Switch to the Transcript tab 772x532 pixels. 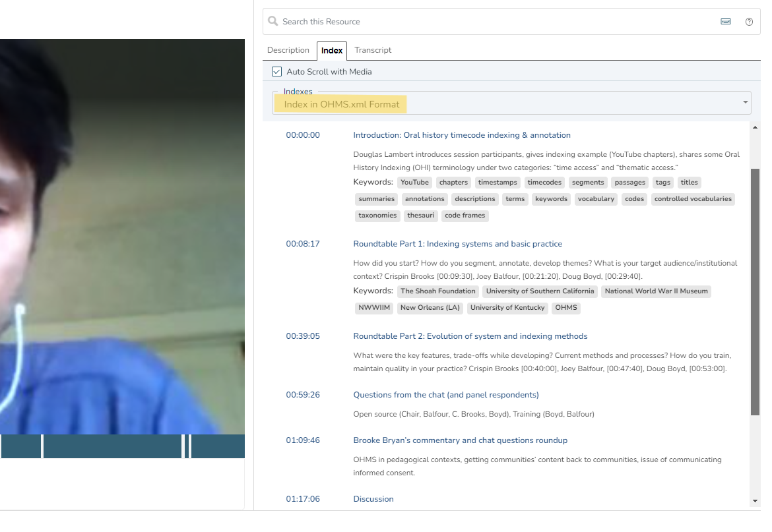pos(373,50)
